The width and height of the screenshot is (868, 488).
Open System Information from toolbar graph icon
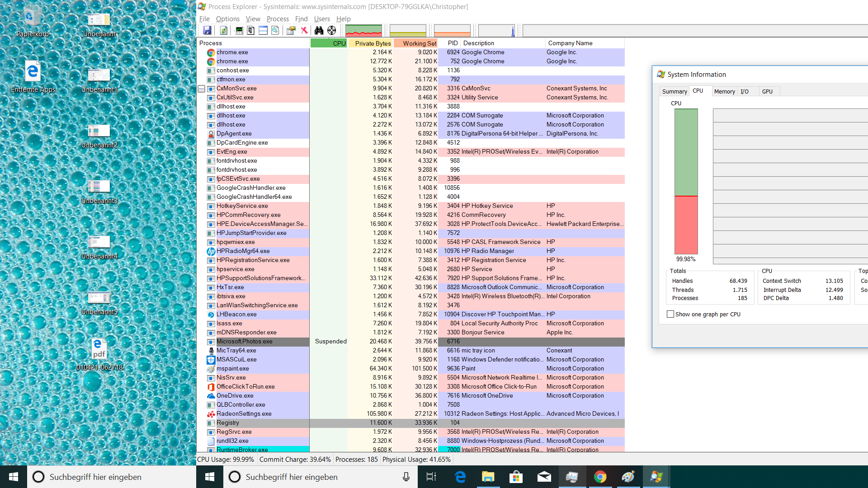coord(239,30)
